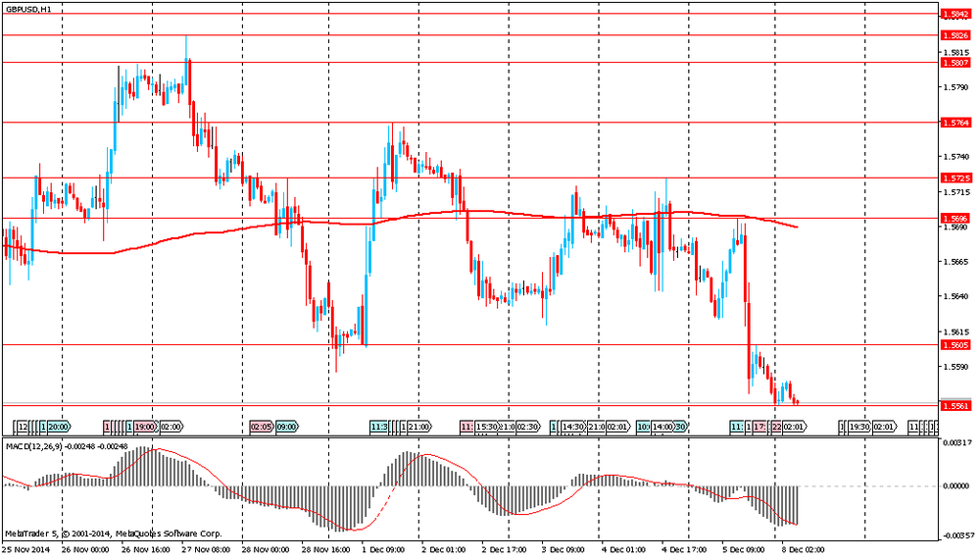The height and width of the screenshot is (560, 980).
Task: Click the 1.5725 price level label
Action: (955, 178)
